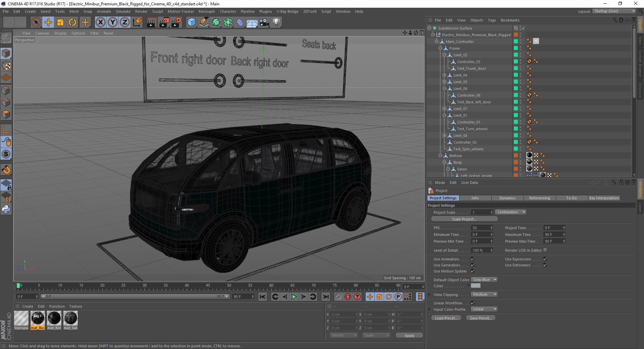Enable Render LOD in Editor checkbox
Viewport: 644px width, 349px height.
point(545,250)
